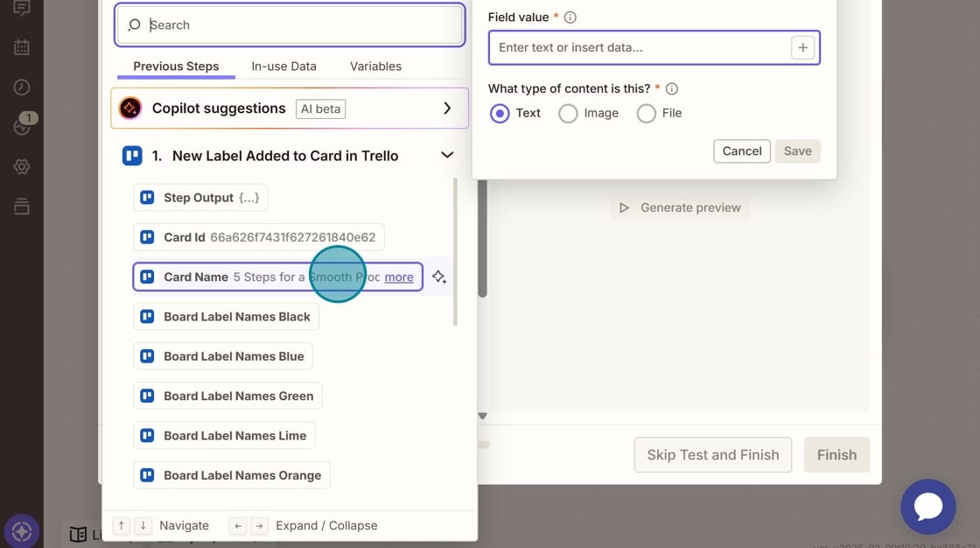Click Generate preview

[680, 207]
